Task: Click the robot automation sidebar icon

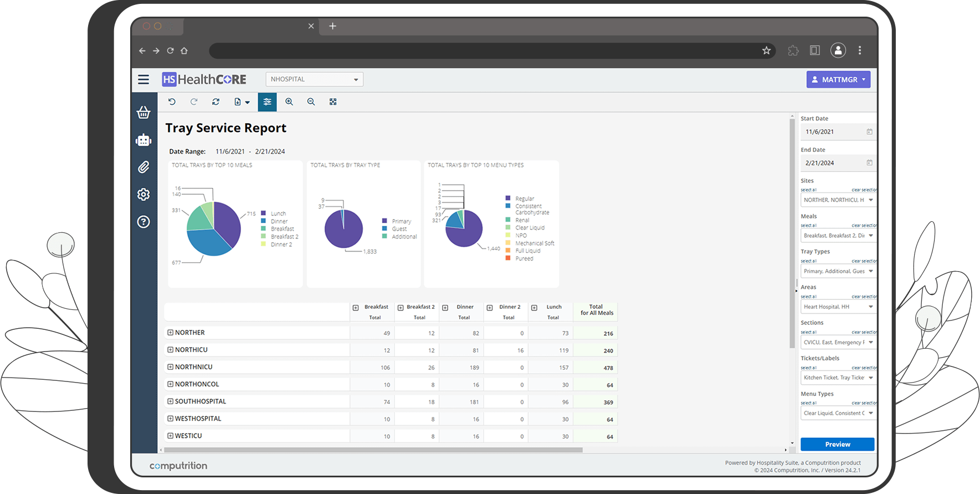Action: pos(143,140)
